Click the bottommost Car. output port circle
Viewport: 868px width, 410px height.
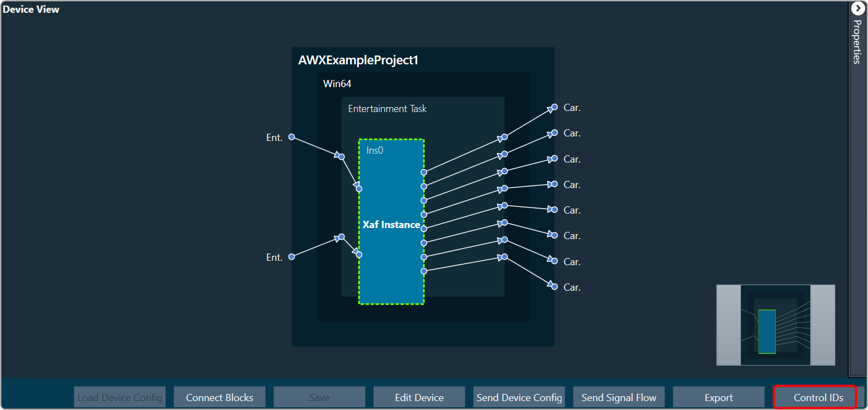[554, 286]
